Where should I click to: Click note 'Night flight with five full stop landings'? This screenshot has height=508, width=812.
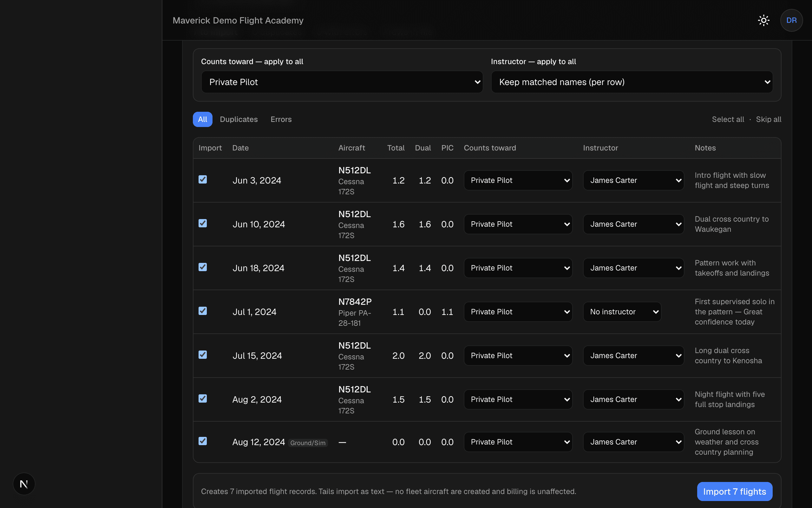click(730, 399)
